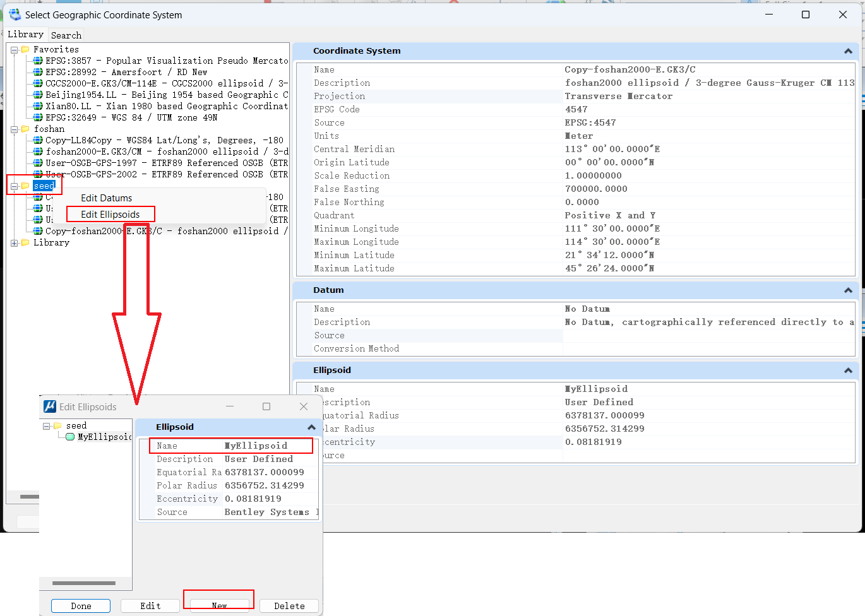Click the Delete button in Edit Ellipsoids

(x=289, y=606)
